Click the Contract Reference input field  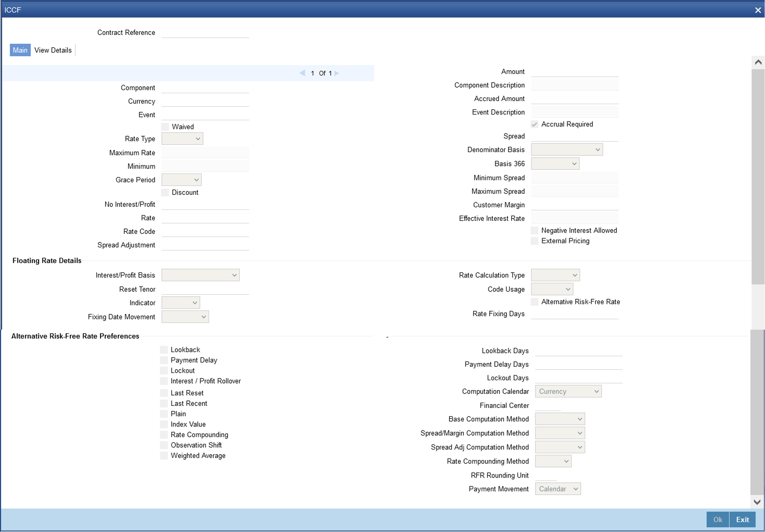coord(205,33)
